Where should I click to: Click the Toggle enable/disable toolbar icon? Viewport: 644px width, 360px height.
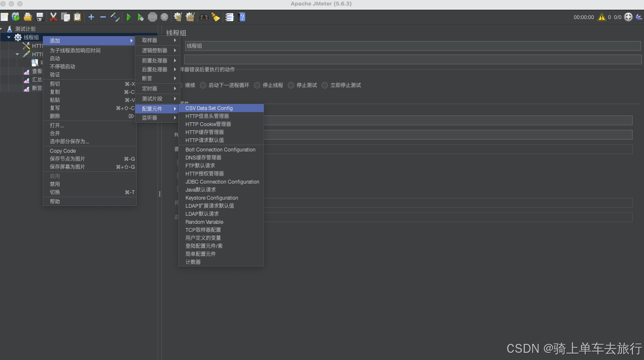click(115, 17)
